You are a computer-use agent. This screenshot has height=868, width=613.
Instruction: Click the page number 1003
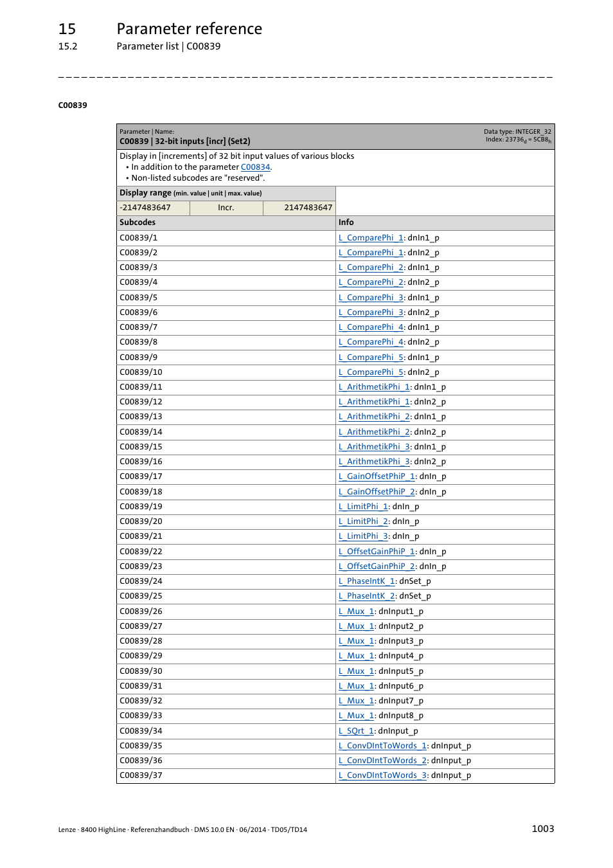(x=543, y=829)
